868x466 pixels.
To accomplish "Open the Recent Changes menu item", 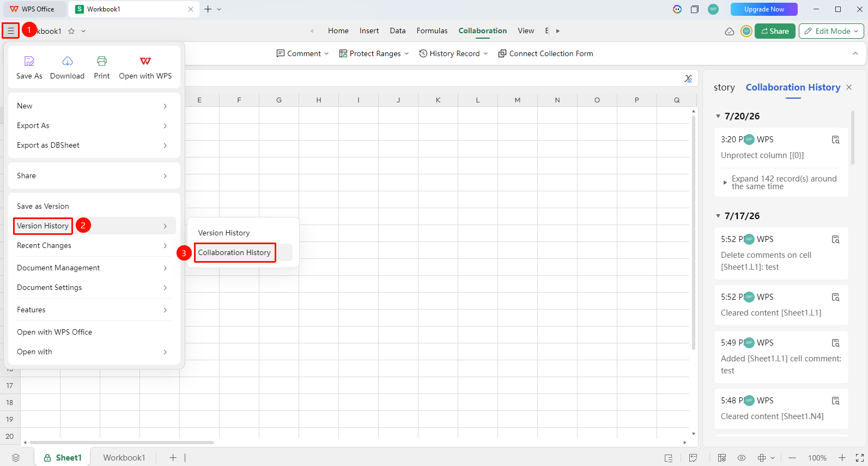I will (x=92, y=245).
